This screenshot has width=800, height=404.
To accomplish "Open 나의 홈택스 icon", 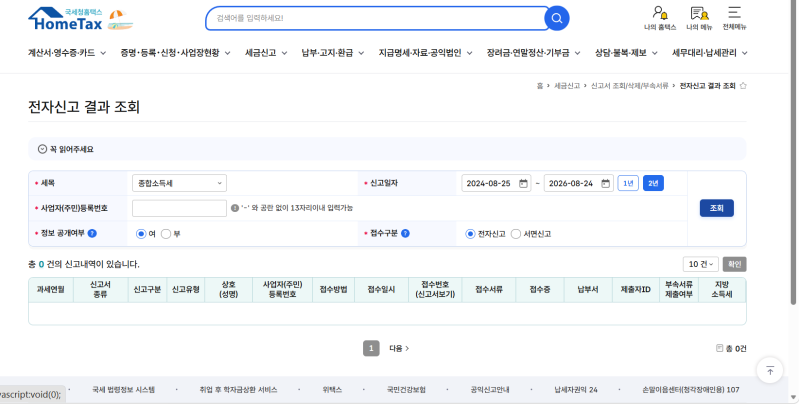I will tap(660, 18).
